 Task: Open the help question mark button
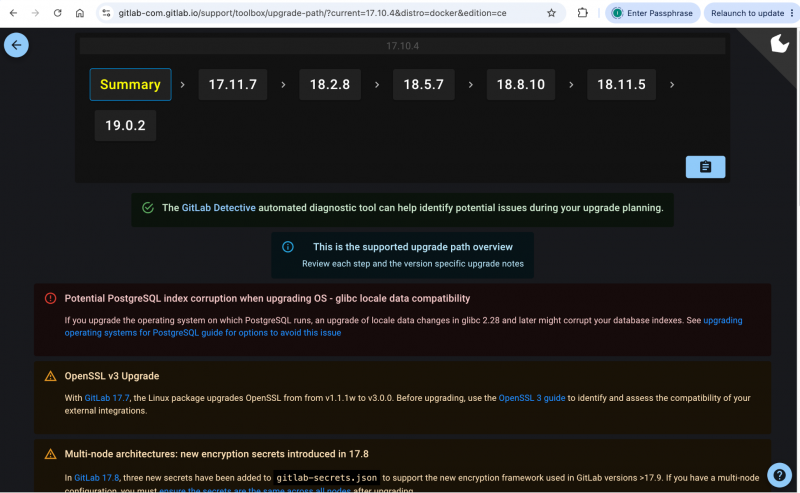[x=779, y=475]
